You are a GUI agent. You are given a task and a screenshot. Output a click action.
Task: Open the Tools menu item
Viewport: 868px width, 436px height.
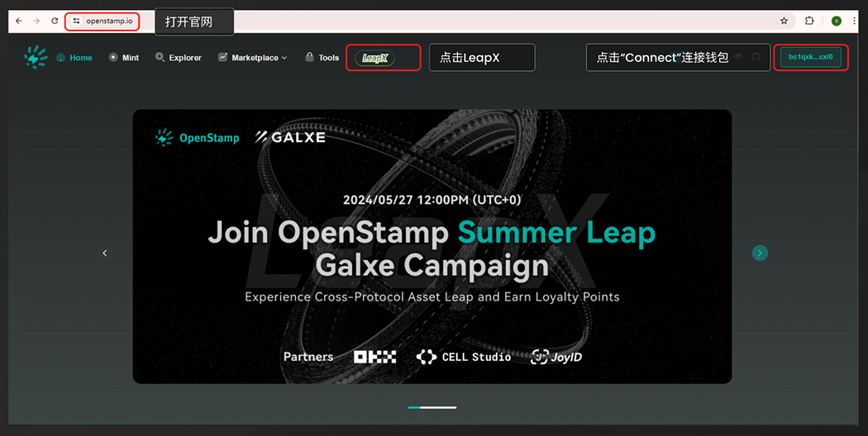click(322, 58)
